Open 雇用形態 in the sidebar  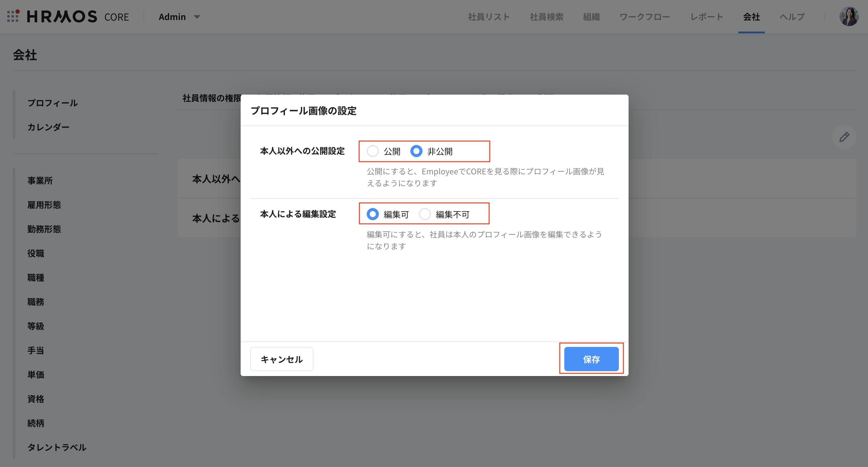click(44, 205)
